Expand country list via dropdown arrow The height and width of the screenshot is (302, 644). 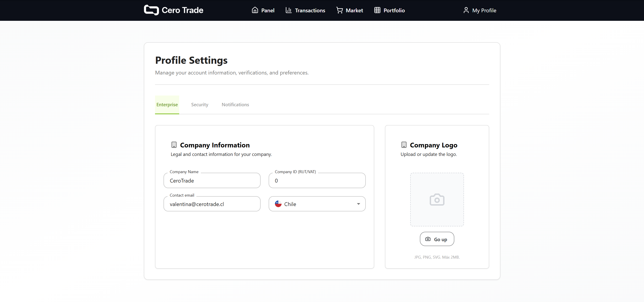click(x=358, y=204)
